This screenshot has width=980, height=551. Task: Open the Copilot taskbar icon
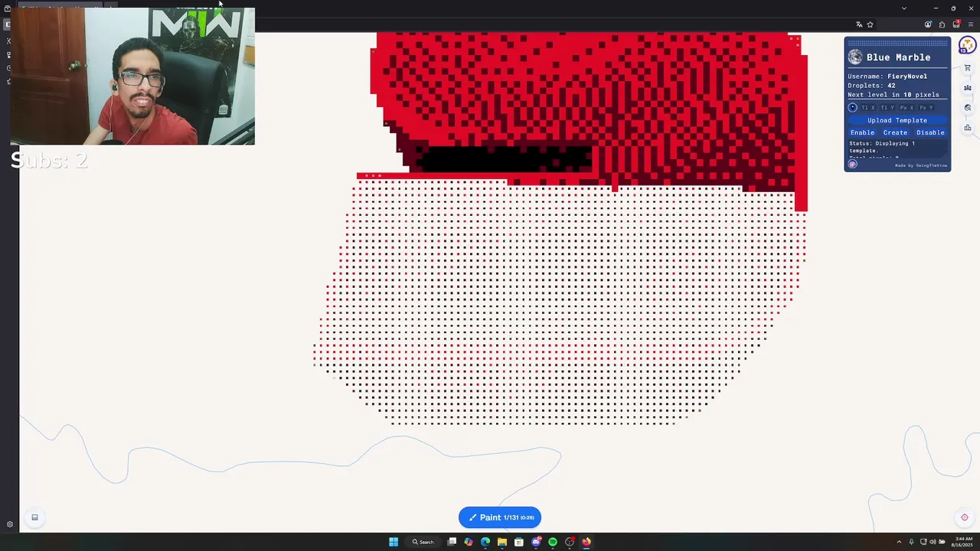[469, 542]
